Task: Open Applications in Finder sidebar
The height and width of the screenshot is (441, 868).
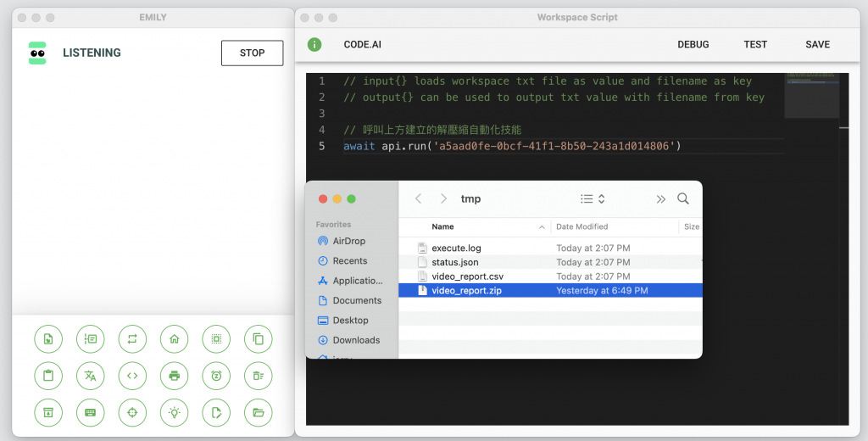Action: (350, 281)
